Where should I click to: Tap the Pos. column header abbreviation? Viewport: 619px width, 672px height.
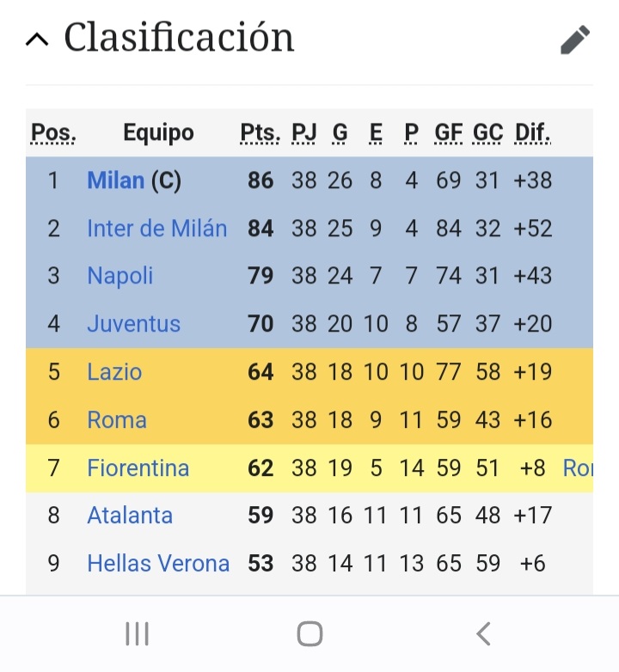(53, 132)
